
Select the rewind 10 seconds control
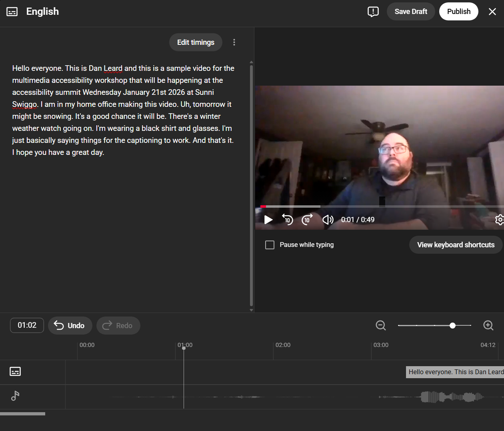point(288,220)
